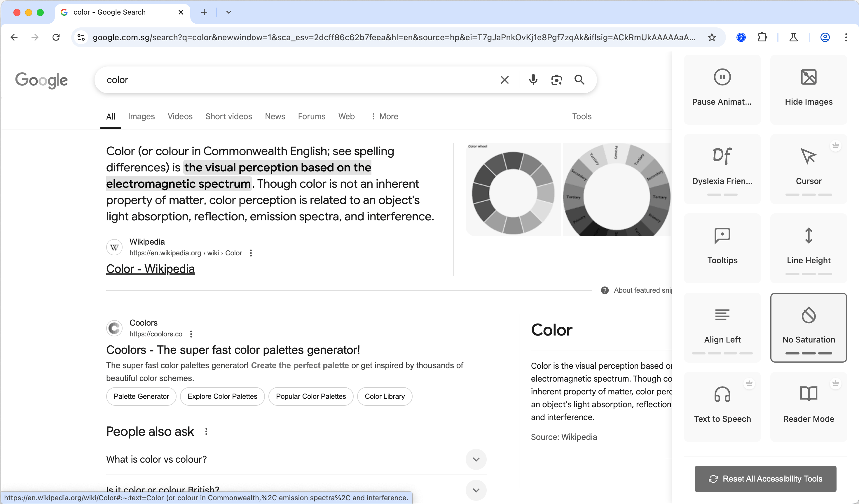This screenshot has width=859, height=504.
Task: Click Reset All Accessibility Tools
Action: tap(765, 479)
